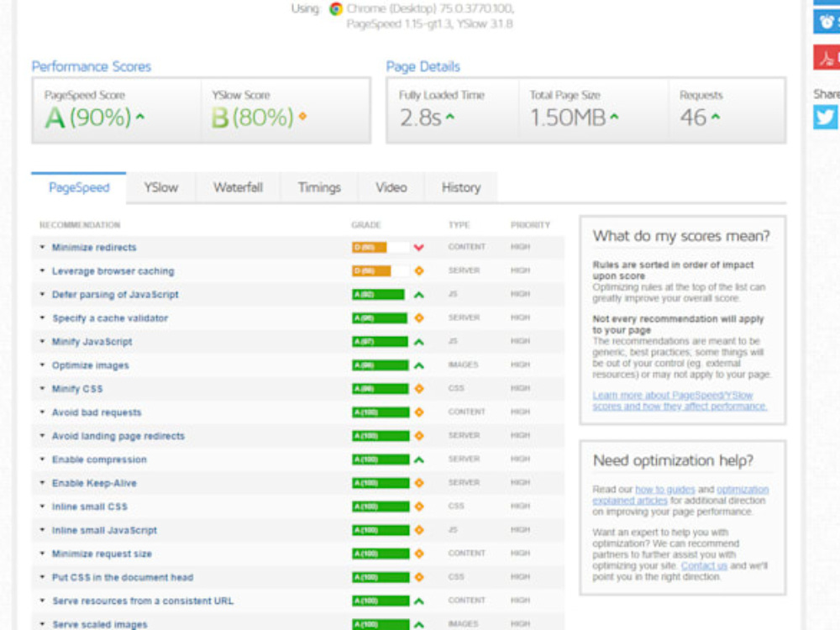The height and width of the screenshot is (630, 840).
Task: Click the Inline small JavaScript link
Action: tap(104, 530)
